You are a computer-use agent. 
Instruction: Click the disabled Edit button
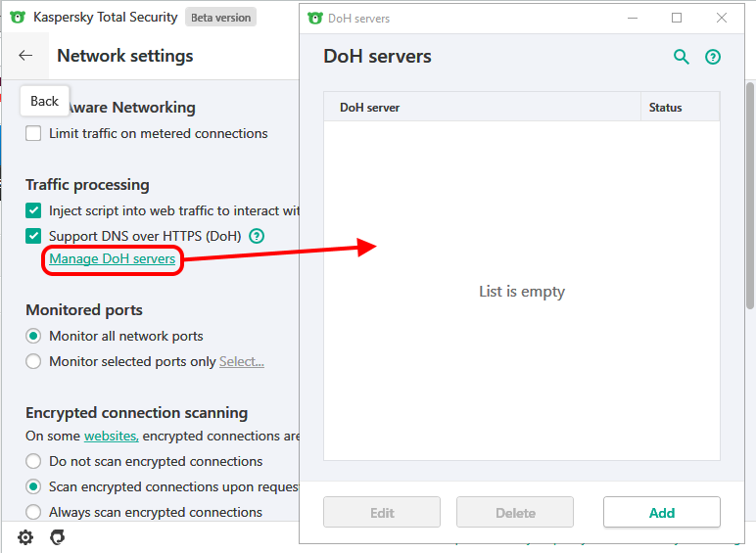click(x=382, y=513)
